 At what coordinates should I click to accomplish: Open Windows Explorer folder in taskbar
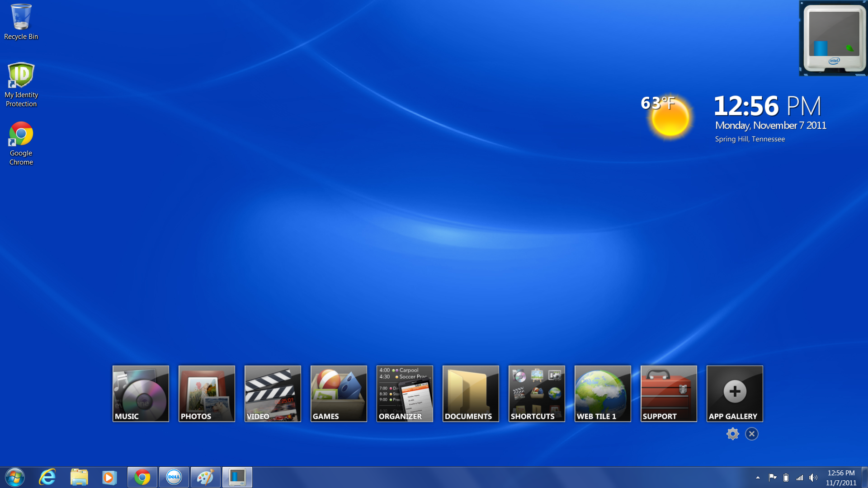tap(79, 477)
